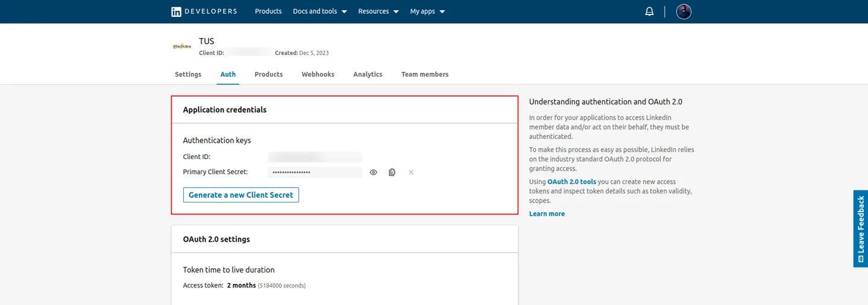Expand the Docs and tools dropdown
Viewport: 868px width, 305px height.
[320, 11]
